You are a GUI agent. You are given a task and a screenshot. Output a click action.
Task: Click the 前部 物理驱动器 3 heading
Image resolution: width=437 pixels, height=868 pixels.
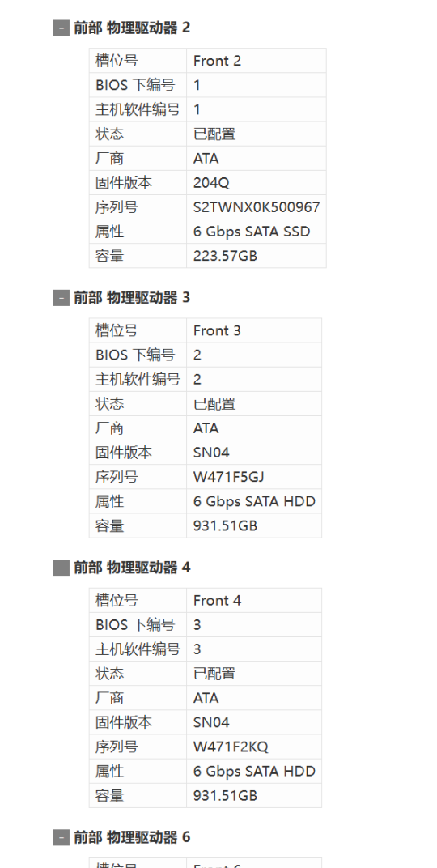[x=132, y=298]
